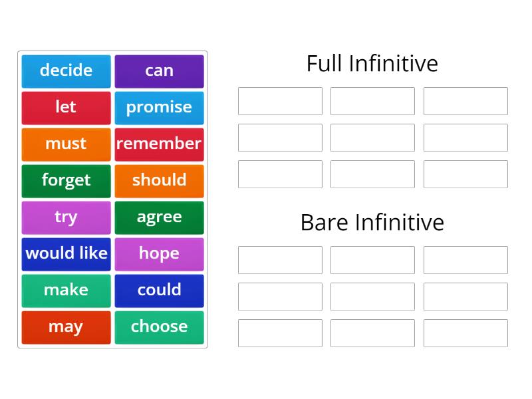
Task: Click the "let" tile
Action: tap(66, 108)
